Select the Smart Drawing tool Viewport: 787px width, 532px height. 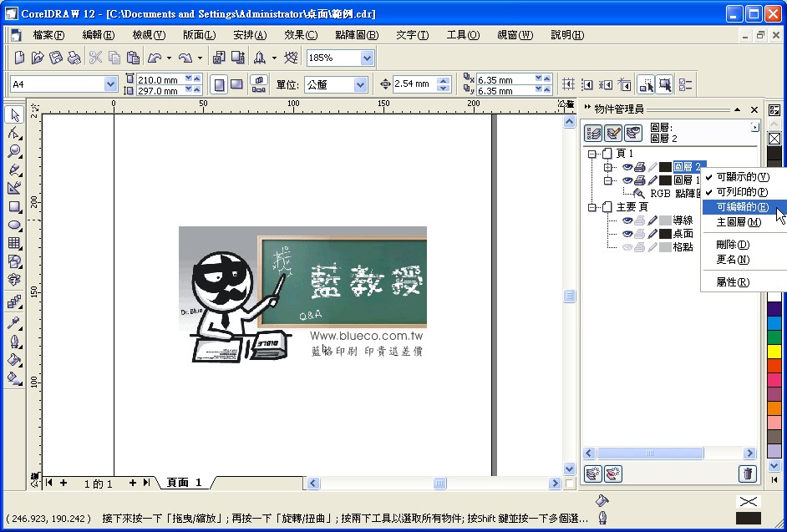(14, 188)
